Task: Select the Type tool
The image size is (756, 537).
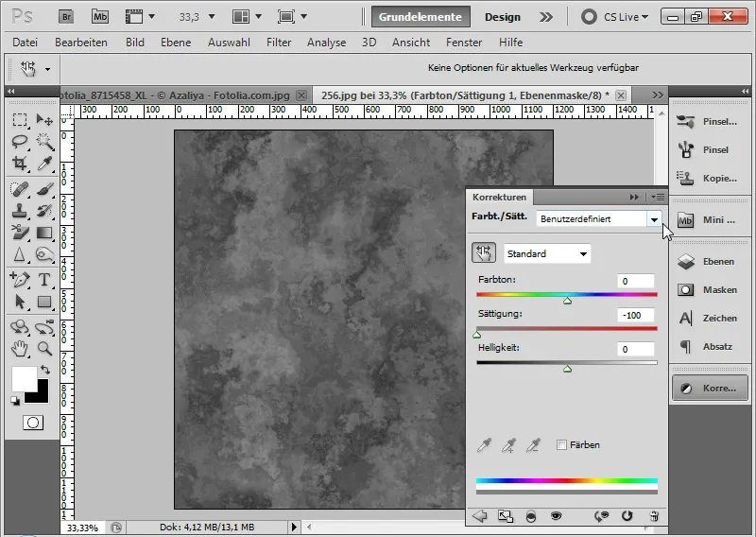Action: [x=44, y=279]
